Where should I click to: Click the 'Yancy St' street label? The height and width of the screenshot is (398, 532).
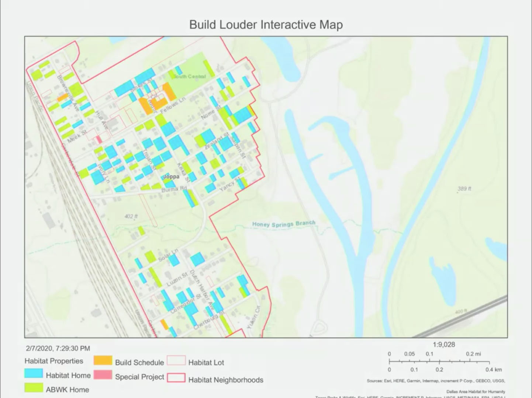tap(230, 184)
